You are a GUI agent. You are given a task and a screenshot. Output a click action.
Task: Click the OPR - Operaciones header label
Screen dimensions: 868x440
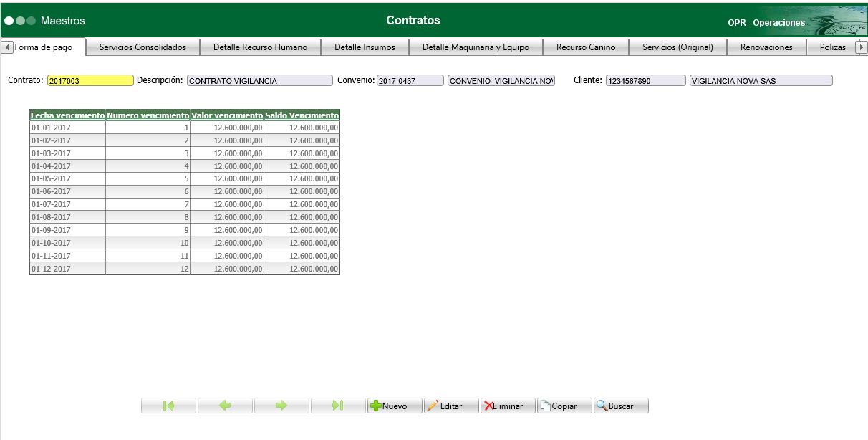(x=766, y=23)
